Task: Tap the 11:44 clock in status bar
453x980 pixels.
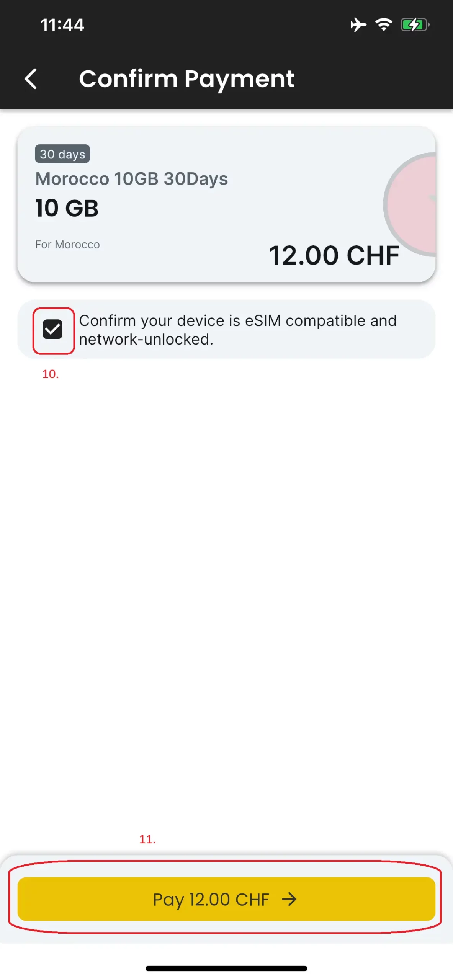Action: coord(62,25)
